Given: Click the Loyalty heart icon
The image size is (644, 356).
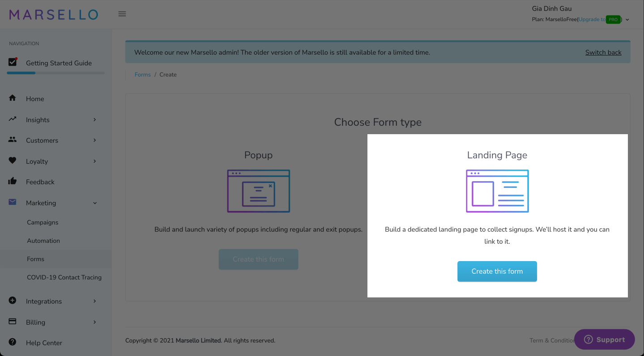Looking at the screenshot, I should 13,161.
